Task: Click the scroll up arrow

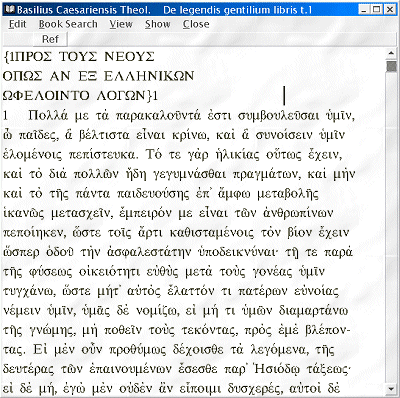Action: click(391, 53)
